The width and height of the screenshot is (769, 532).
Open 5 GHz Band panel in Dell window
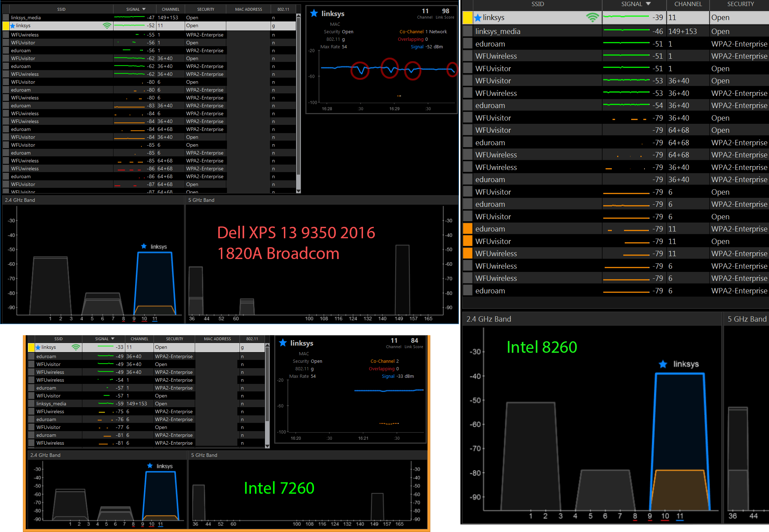[201, 200]
